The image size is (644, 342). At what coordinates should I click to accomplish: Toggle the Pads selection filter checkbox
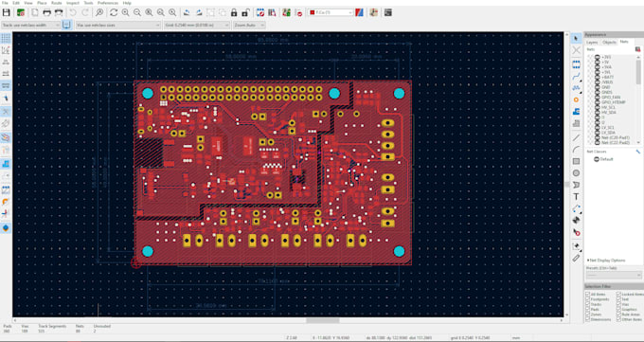[588, 309]
